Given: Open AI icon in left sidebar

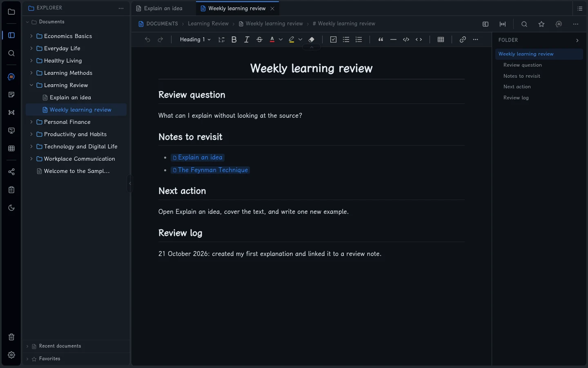Looking at the screenshot, I should click(x=11, y=77).
